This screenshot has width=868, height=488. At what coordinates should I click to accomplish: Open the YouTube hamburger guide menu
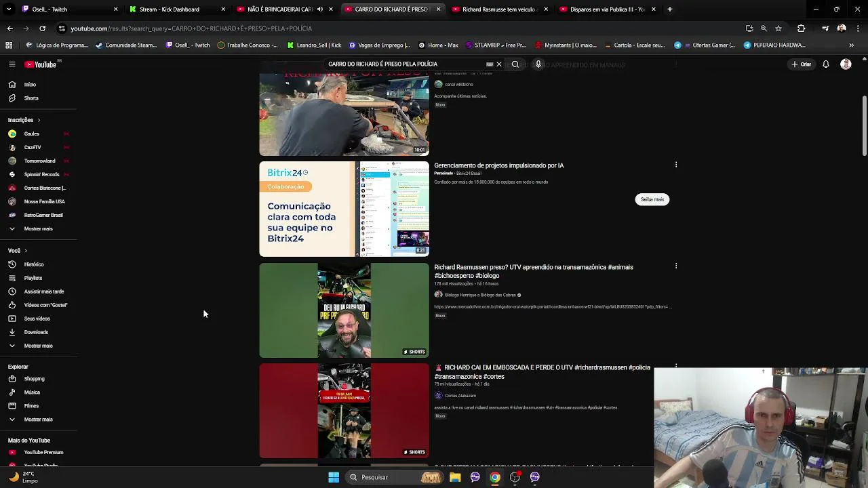pos(12,64)
